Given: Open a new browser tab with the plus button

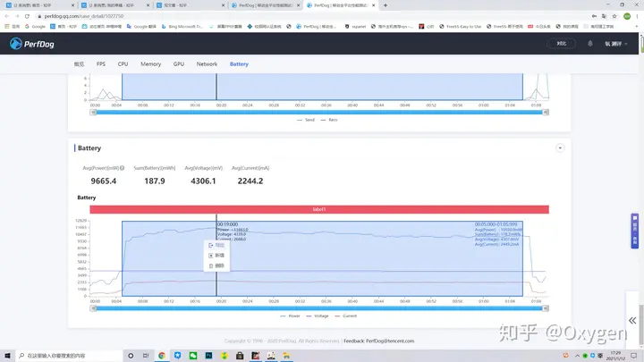Looking at the screenshot, I should pos(386,5).
